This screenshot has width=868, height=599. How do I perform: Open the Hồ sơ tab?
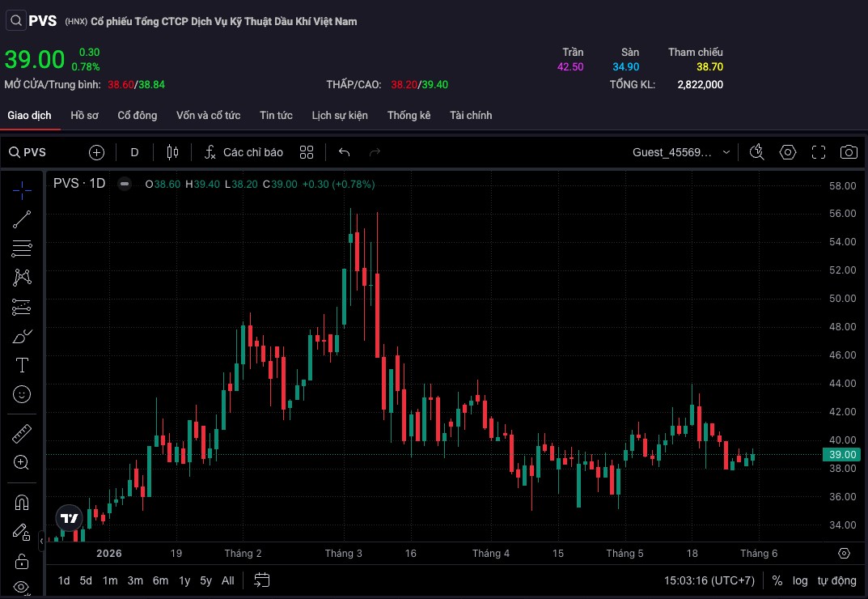84,115
